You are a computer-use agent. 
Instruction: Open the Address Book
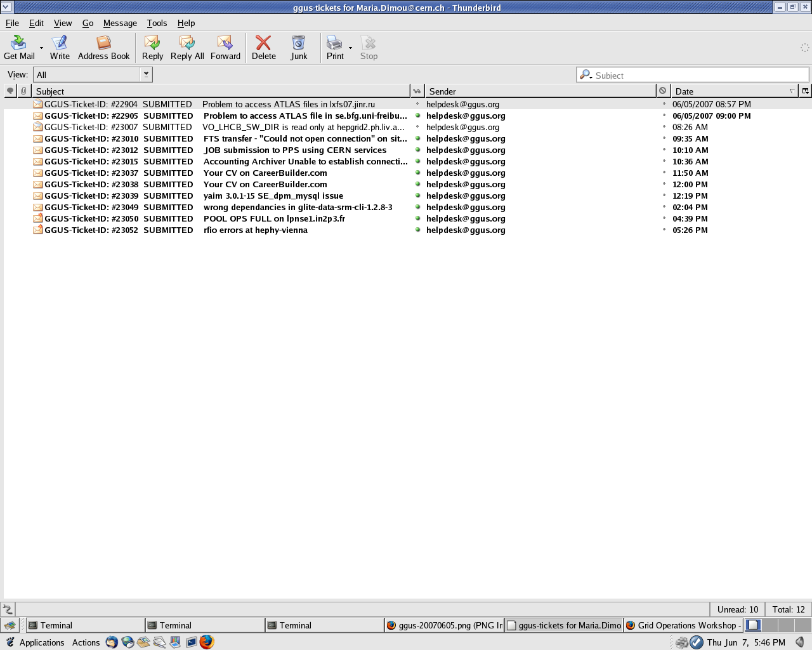(x=103, y=47)
